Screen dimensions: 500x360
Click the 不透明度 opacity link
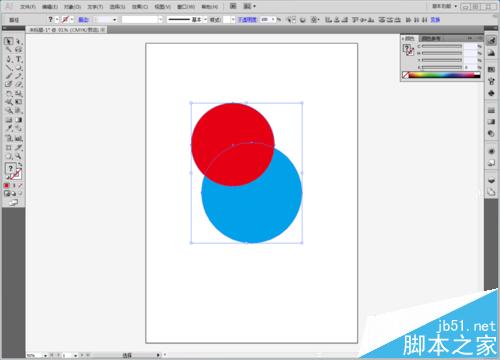[247, 20]
